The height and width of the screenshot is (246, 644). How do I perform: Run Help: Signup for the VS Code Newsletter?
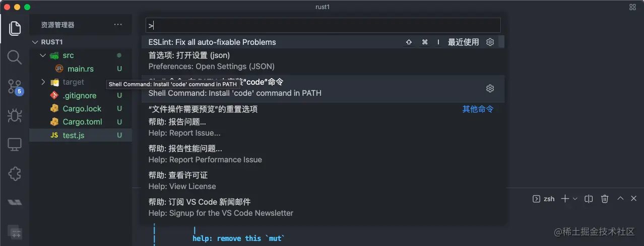point(323,208)
